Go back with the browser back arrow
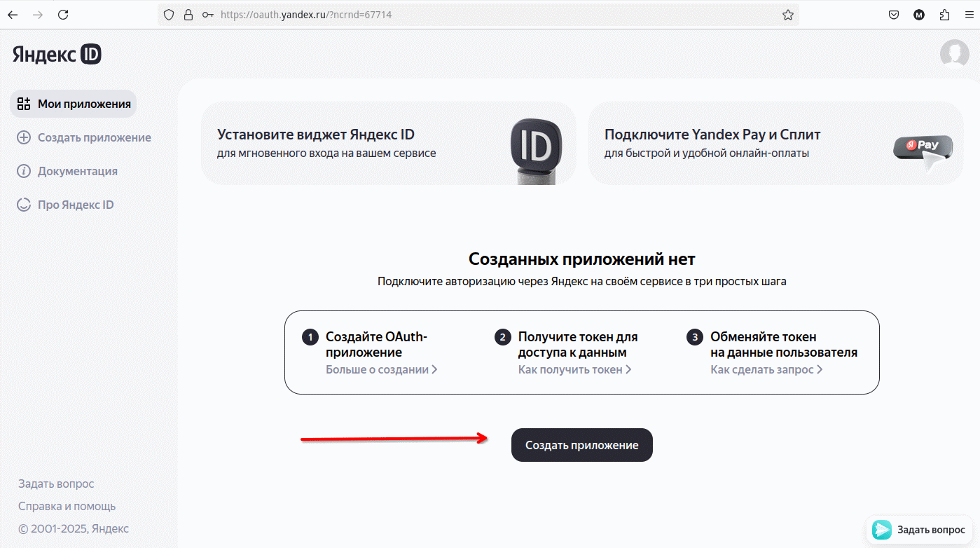 tap(13, 15)
